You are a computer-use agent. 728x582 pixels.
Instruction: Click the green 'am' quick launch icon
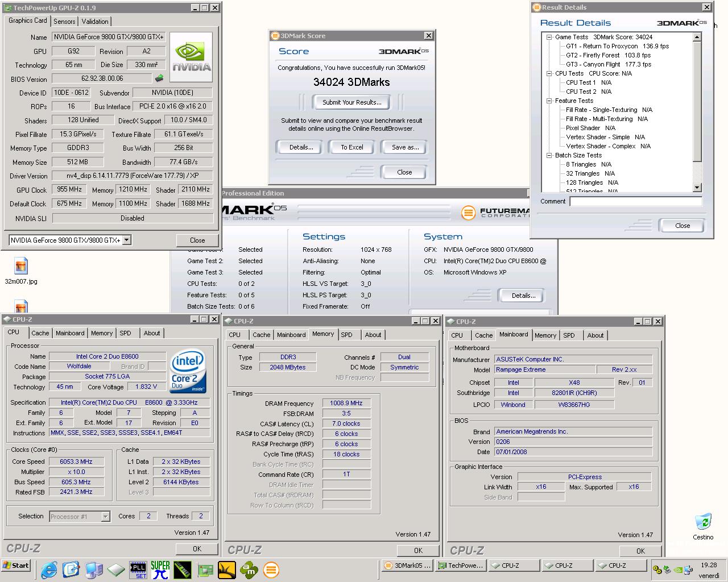click(x=249, y=569)
